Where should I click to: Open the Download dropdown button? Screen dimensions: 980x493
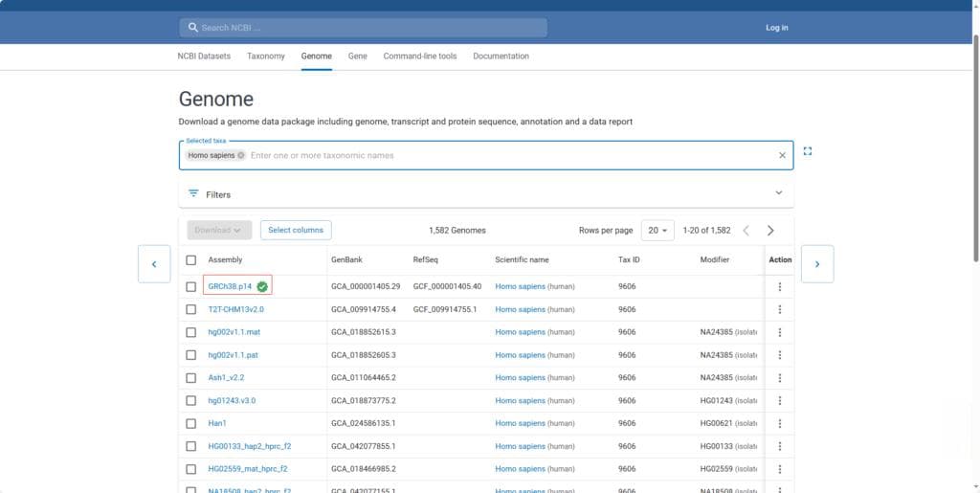coord(219,230)
